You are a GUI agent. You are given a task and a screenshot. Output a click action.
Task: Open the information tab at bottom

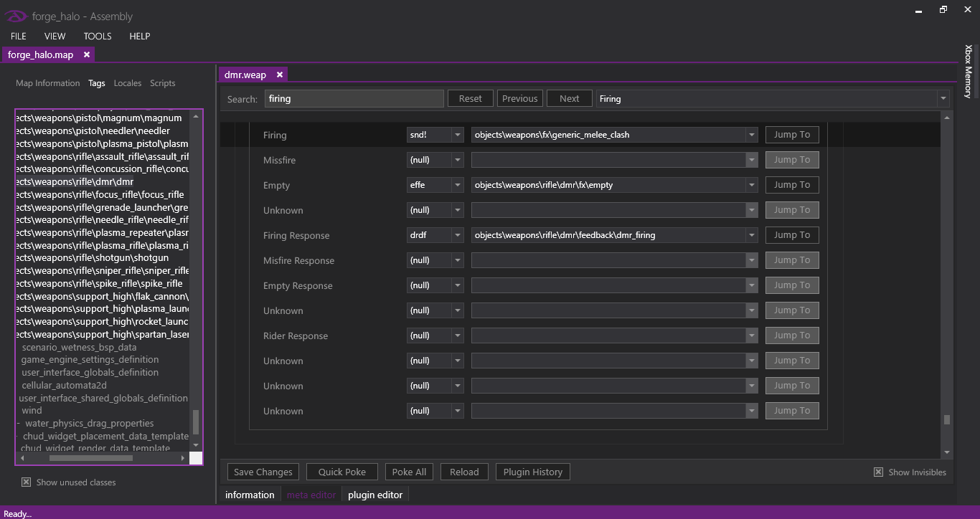click(x=250, y=495)
